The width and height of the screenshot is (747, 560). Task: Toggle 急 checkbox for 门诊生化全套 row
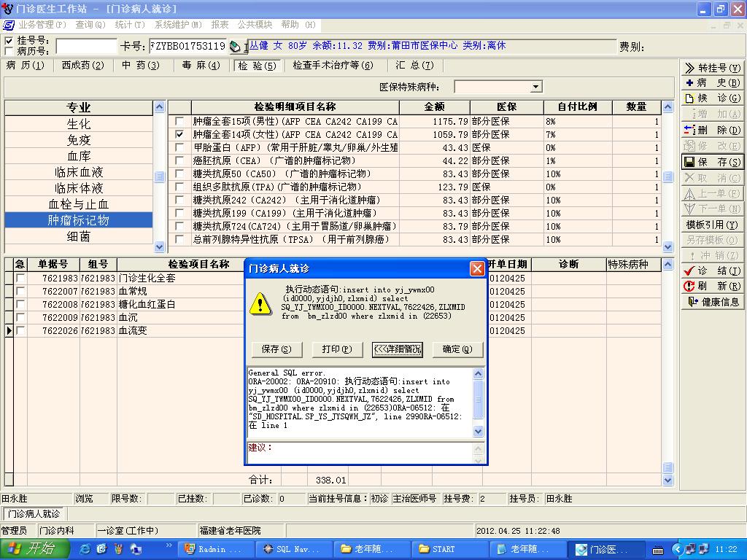(x=20, y=278)
